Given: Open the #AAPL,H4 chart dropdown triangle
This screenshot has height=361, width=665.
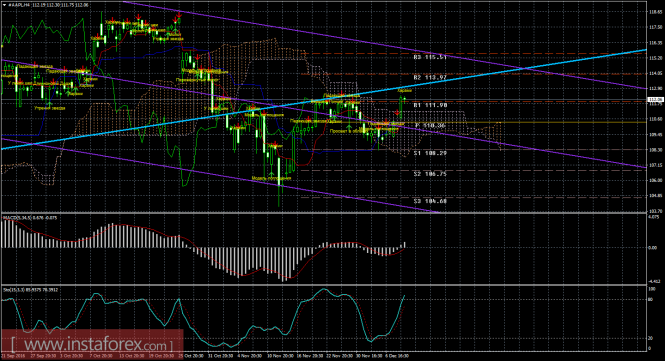Looking at the screenshot, I should [x=4, y=5].
